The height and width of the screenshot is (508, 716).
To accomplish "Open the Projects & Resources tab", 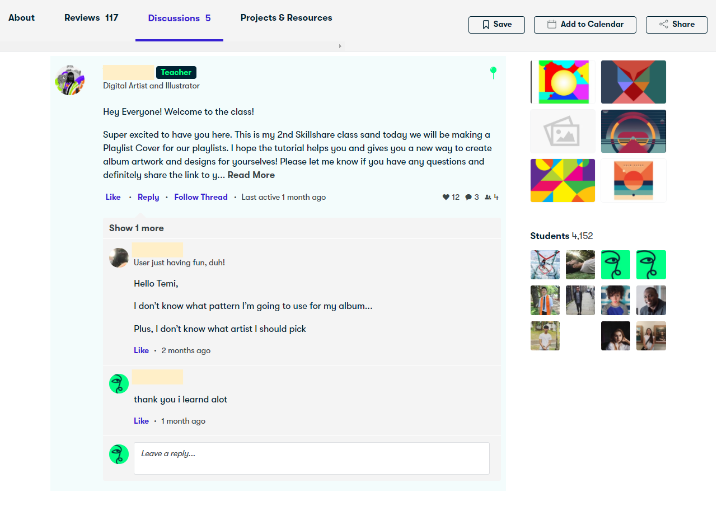I will (286, 18).
